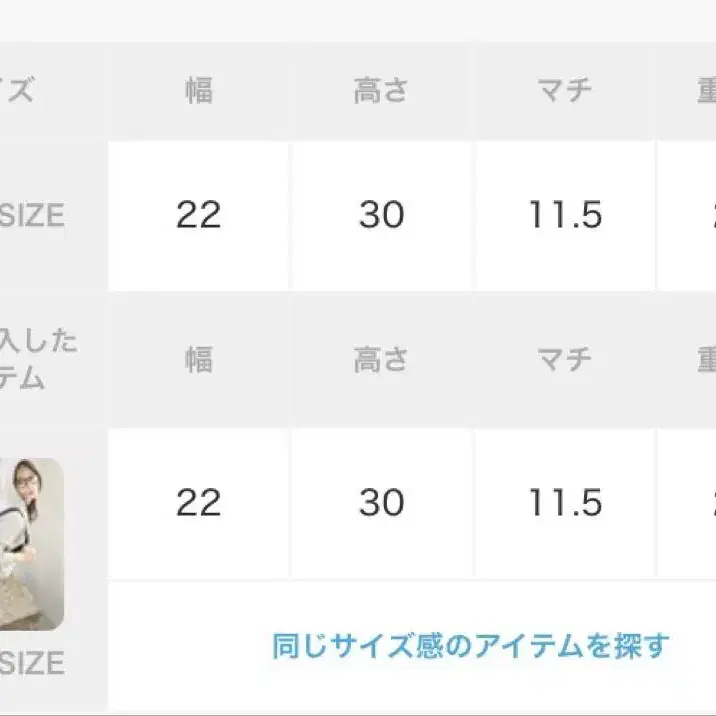Image resolution: width=716 pixels, height=716 pixels.
Task: Click the width value 22 in the upper SIZE row
Action: (x=198, y=215)
